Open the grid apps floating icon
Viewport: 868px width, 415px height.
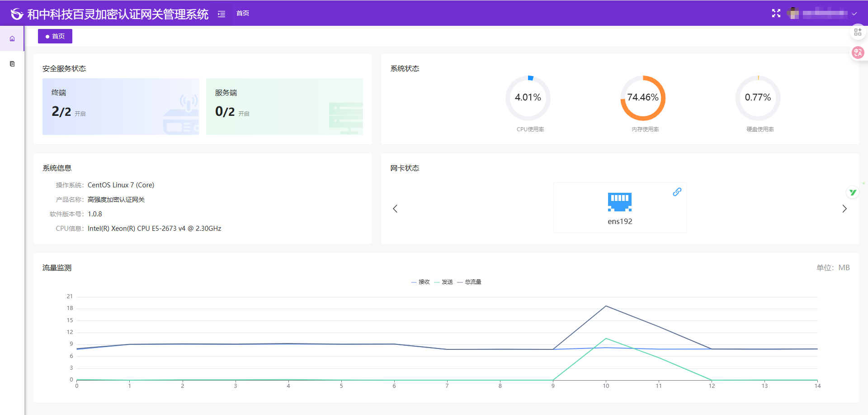(858, 32)
